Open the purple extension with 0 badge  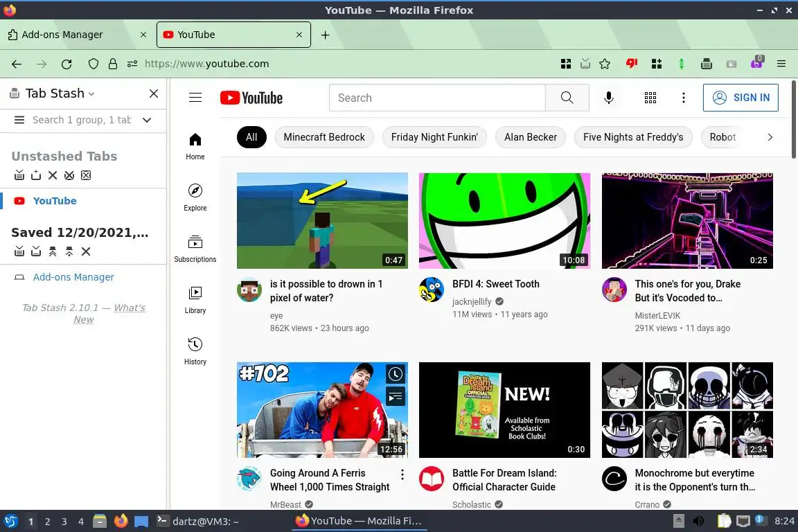click(756, 63)
